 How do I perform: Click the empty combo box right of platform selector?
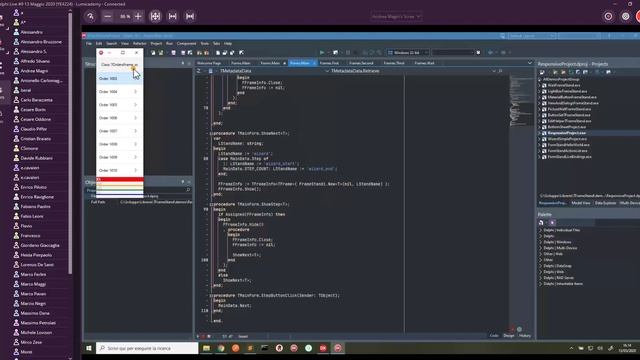pos(453,53)
